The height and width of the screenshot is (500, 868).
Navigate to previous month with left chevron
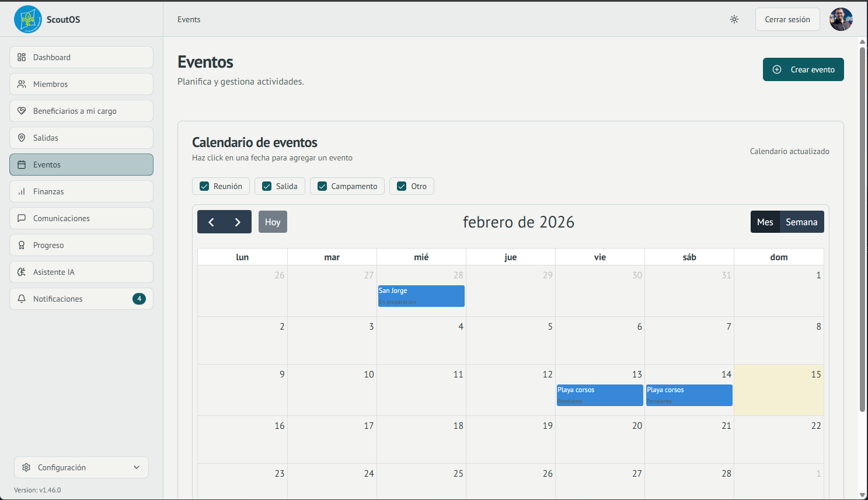pyautogui.click(x=211, y=222)
